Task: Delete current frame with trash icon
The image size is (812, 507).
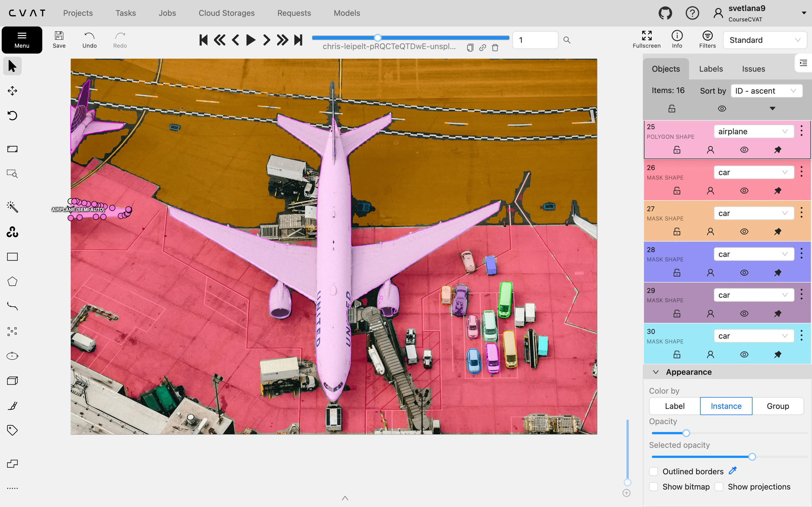Action: [x=495, y=48]
